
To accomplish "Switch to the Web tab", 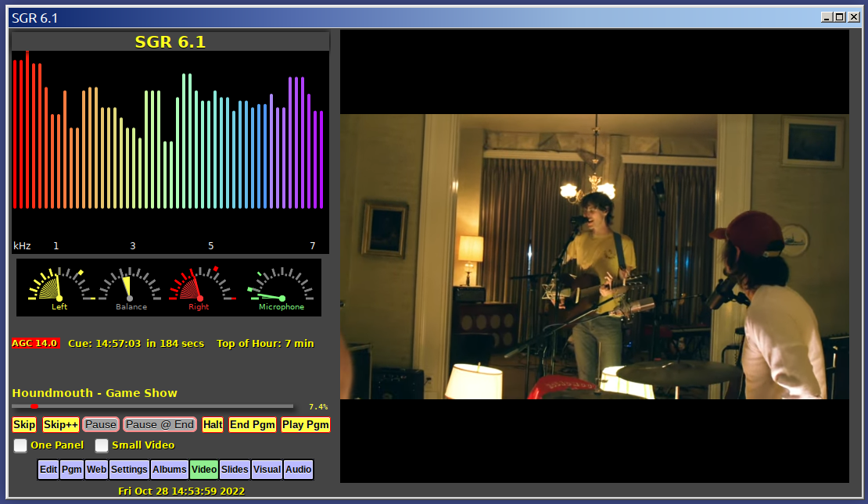I will tap(96, 470).
